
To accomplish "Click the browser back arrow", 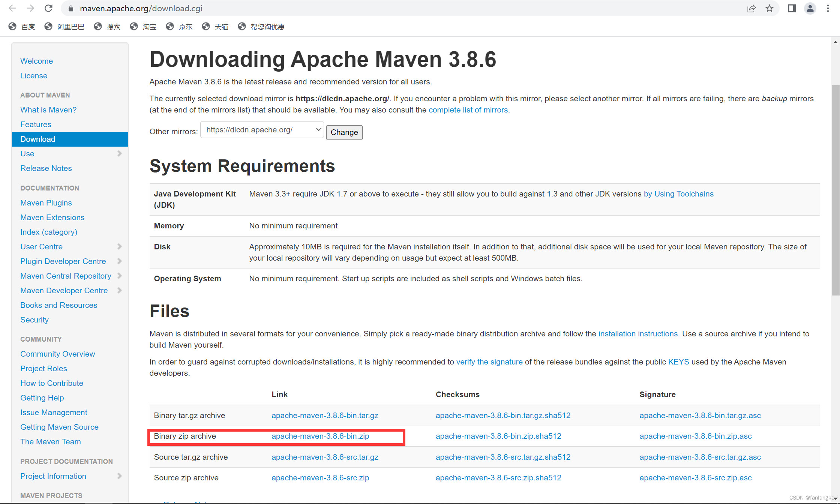I will (12, 8).
